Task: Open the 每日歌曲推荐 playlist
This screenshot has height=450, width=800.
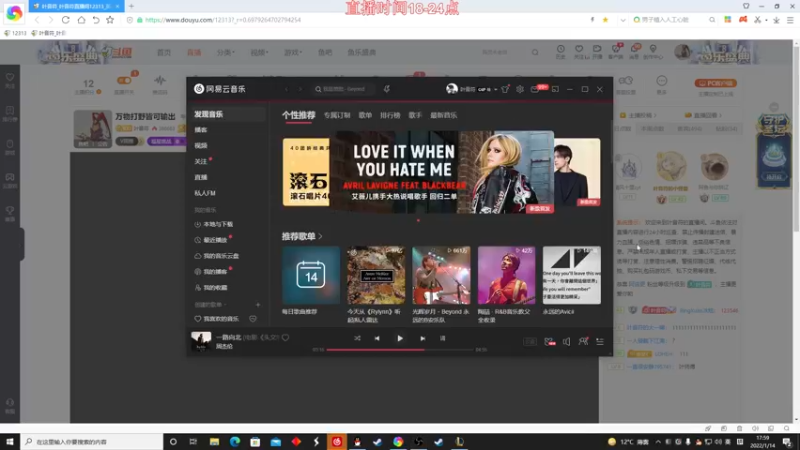Action: tap(311, 276)
